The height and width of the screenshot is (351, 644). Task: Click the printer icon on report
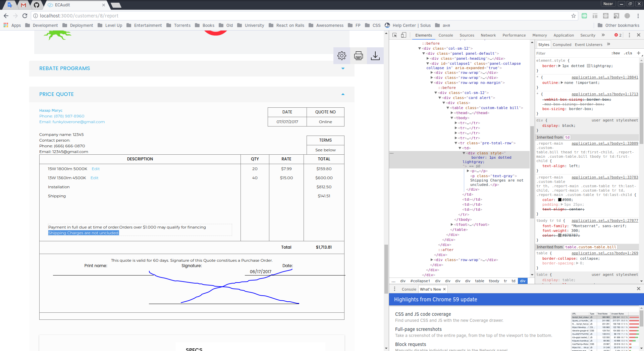(x=359, y=56)
